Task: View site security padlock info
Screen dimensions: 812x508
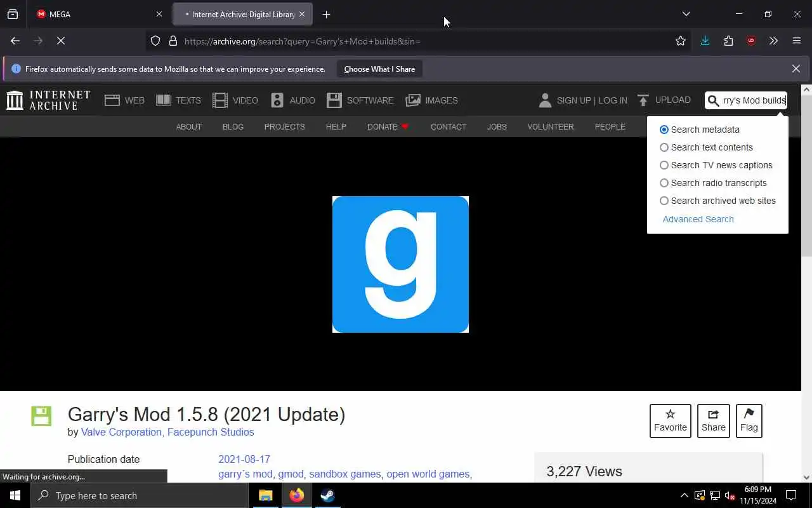Action: tap(173, 41)
